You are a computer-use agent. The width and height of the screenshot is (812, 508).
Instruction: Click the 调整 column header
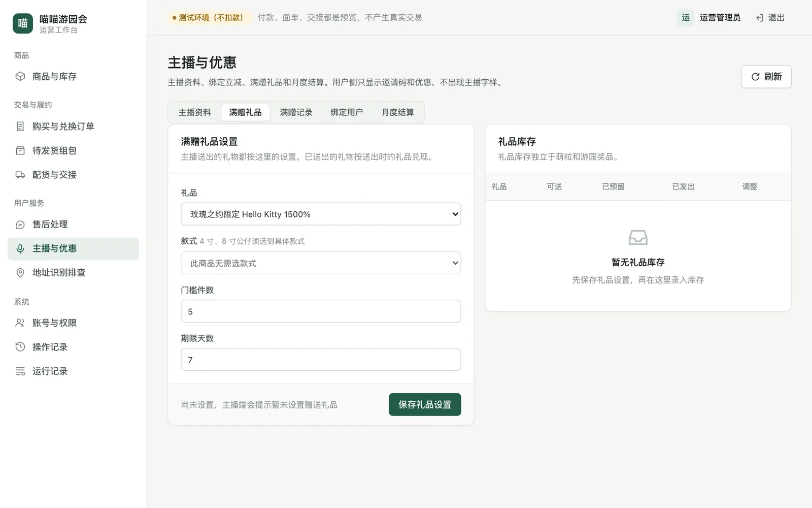(x=750, y=186)
